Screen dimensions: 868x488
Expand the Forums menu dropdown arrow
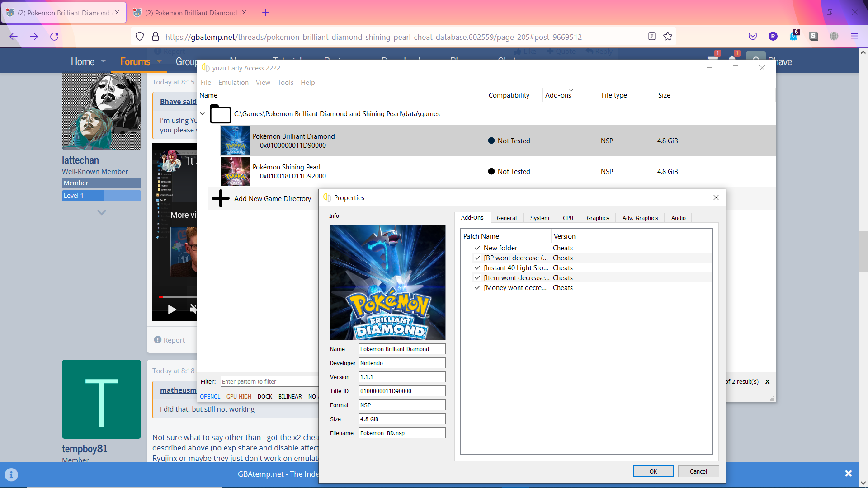coord(159,61)
